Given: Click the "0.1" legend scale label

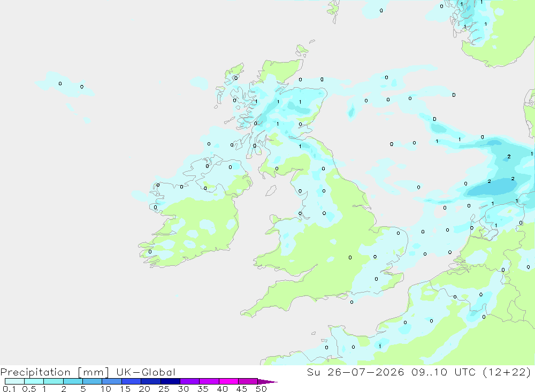Looking at the screenshot, I should 9,389.
